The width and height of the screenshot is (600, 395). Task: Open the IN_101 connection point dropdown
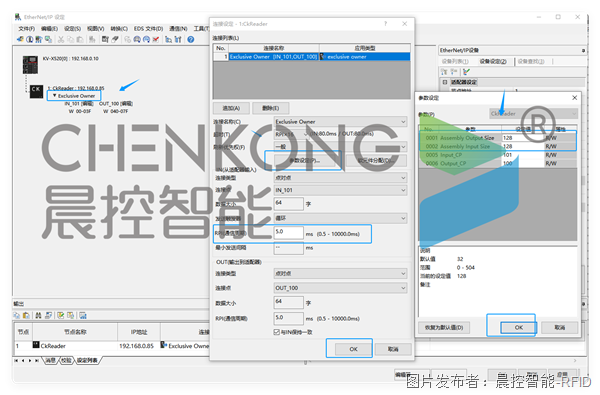point(340,190)
